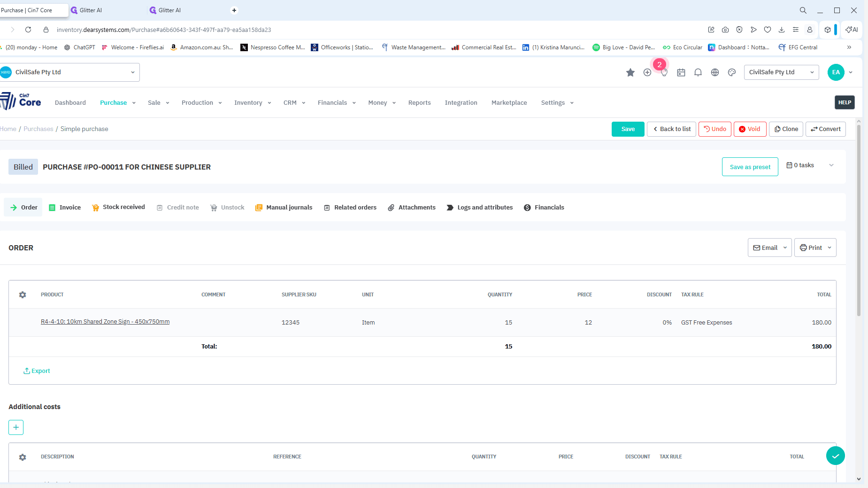Click the teal Save button
Screen dimensions: 868x488
point(628,129)
